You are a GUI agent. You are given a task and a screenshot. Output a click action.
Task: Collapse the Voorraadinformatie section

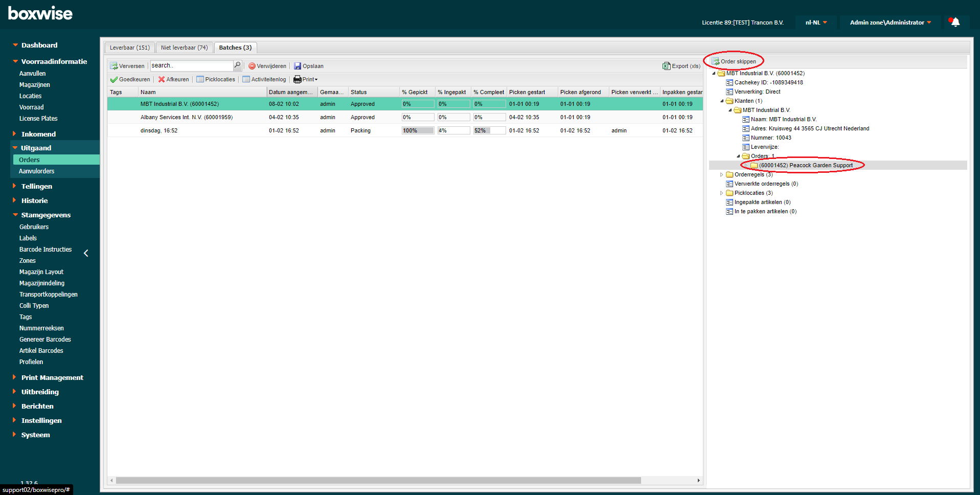15,61
